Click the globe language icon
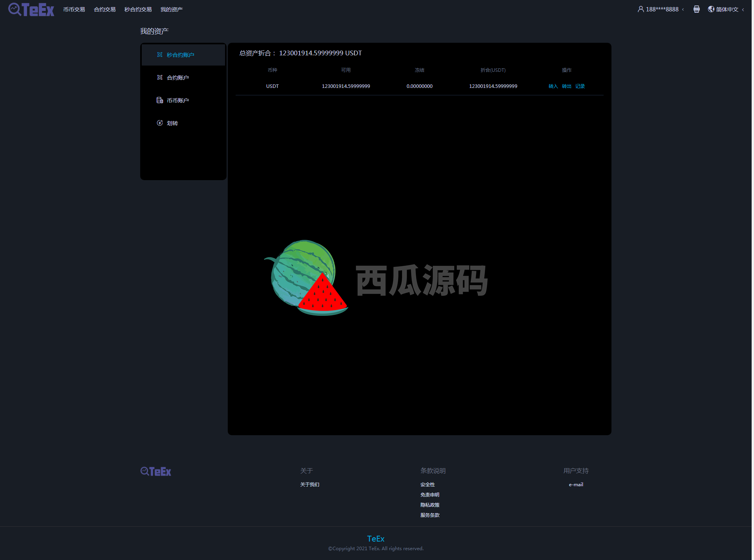754x560 pixels. coord(711,9)
